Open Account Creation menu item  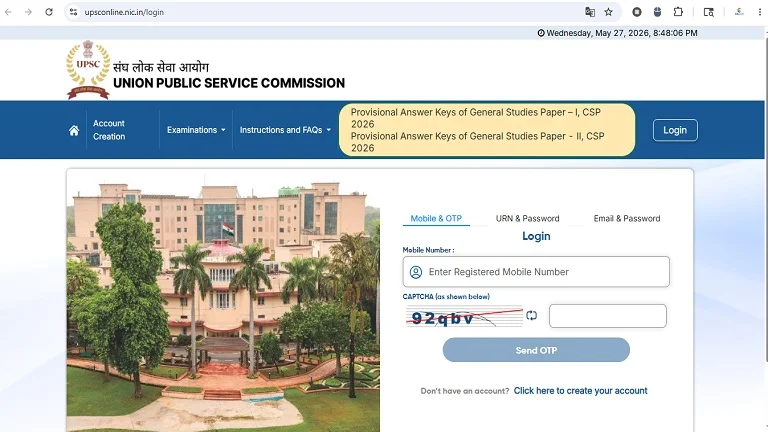click(x=109, y=130)
